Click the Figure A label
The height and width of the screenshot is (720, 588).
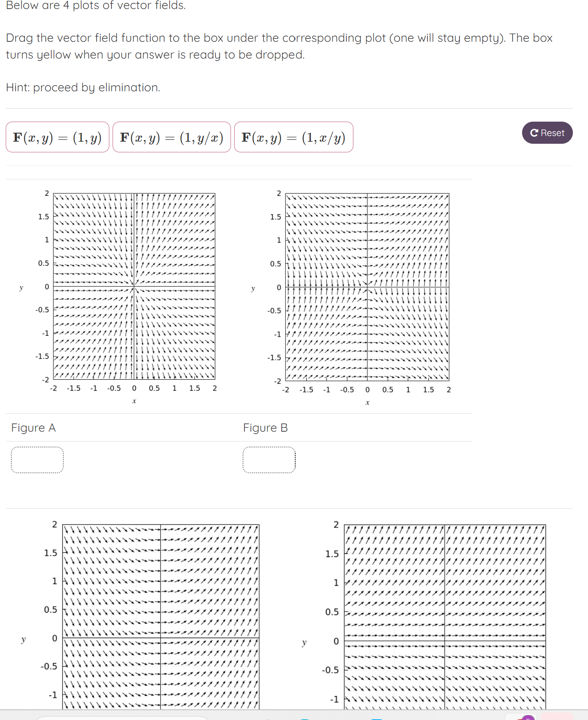(34, 428)
